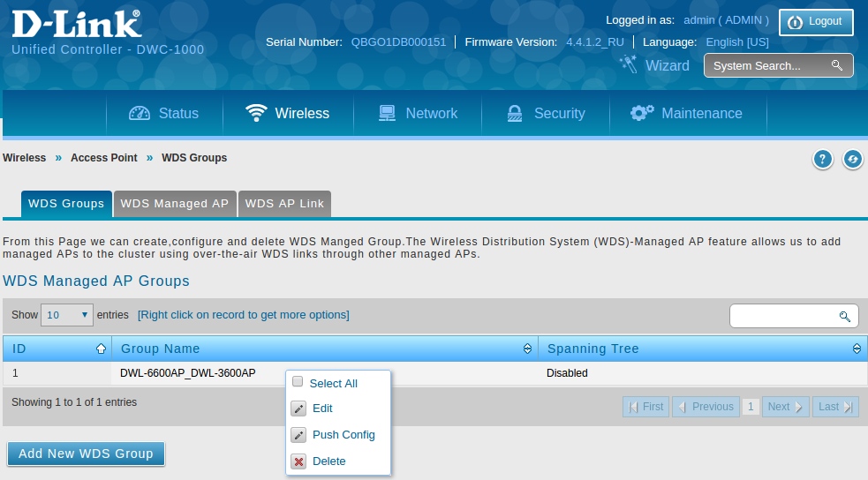Go to the Next page of entries
The image size is (868, 480).
pyautogui.click(x=785, y=407)
